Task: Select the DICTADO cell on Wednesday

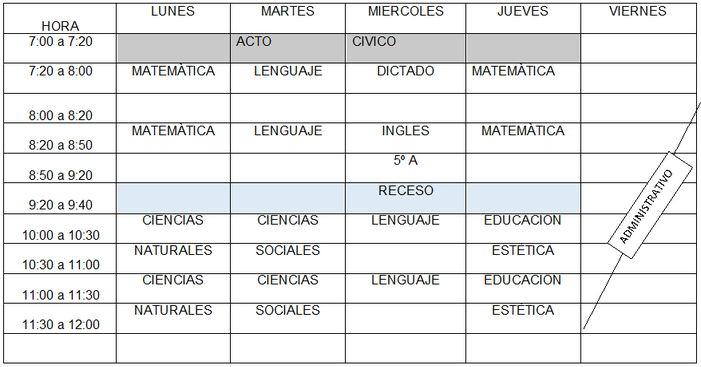Action: [x=405, y=78]
